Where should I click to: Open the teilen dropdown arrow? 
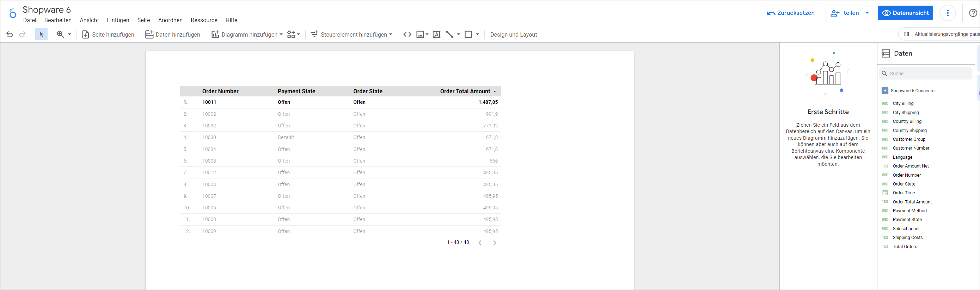click(867, 13)
